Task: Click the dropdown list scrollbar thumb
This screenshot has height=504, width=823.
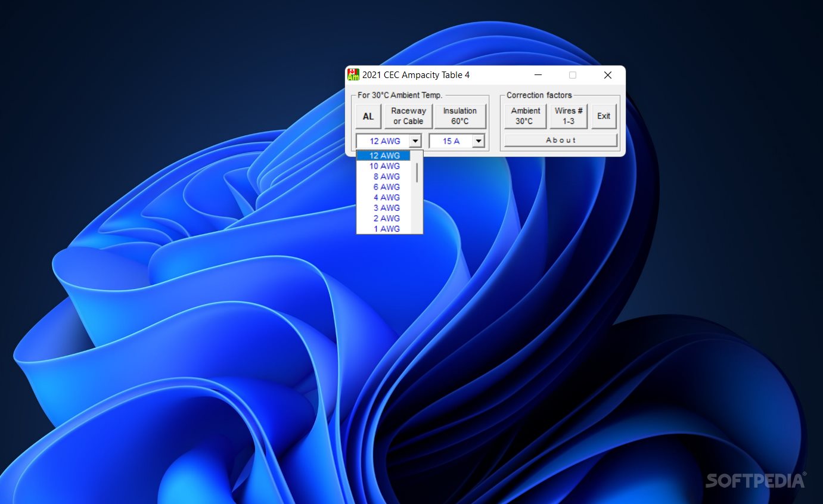Action: click(x=417, y=173)
